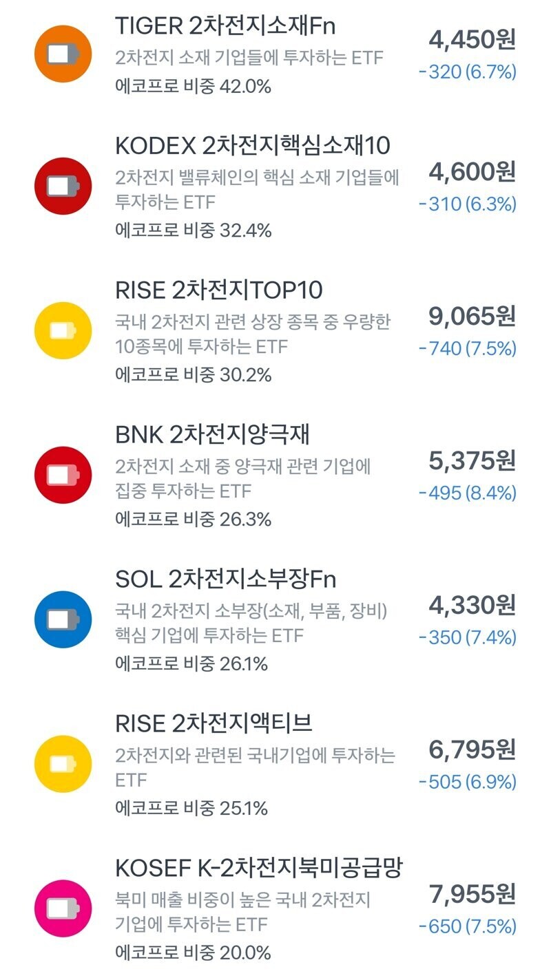Click the 에코프로 비중 26.1% label

tap(191, 664)
